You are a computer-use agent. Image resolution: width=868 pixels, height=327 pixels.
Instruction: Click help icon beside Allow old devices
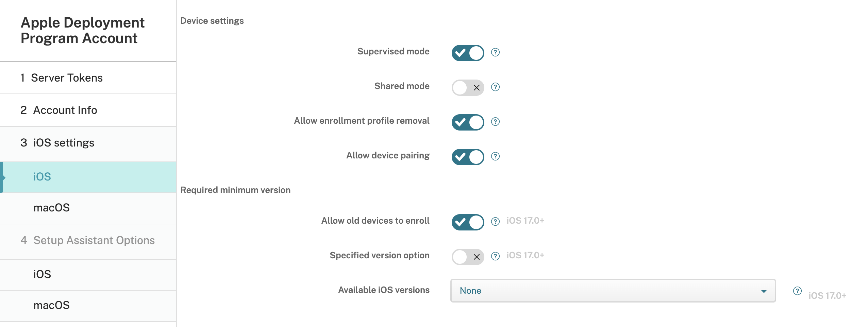click(x=495, y=222)
